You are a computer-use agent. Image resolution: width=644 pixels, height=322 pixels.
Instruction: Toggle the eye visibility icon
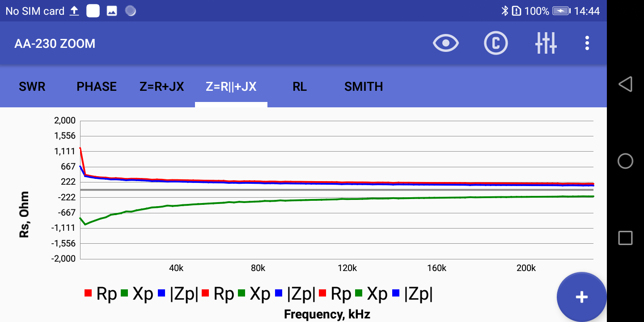point(446,43)
